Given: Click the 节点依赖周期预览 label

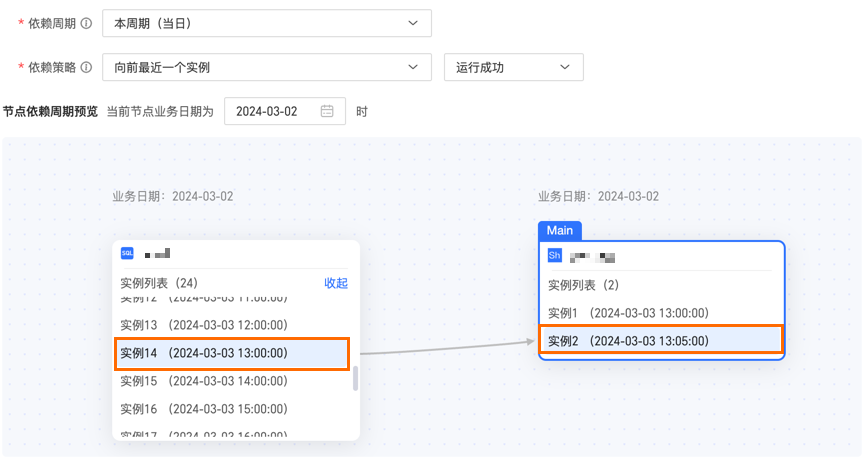Looking at the screenshot, I should tap(50, 112).
